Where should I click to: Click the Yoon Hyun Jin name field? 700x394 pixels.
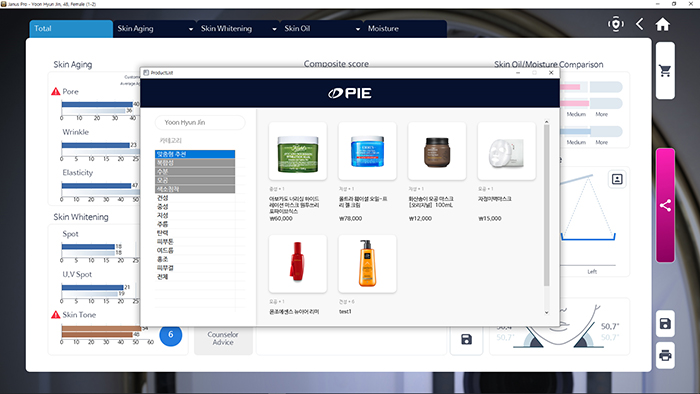[x=200, y=122]
